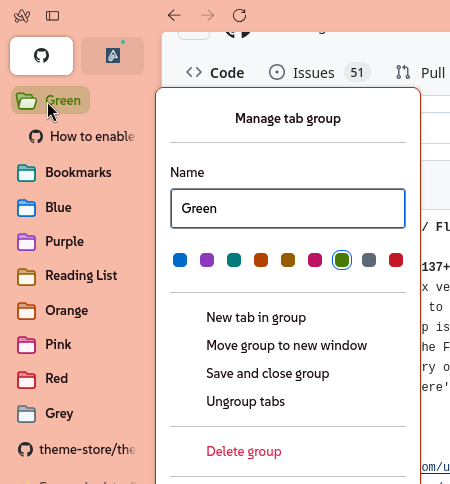Pick the orange group color
Image resolution: width=450 pixels, height=484 pixels.
click(x=261, y=260)
